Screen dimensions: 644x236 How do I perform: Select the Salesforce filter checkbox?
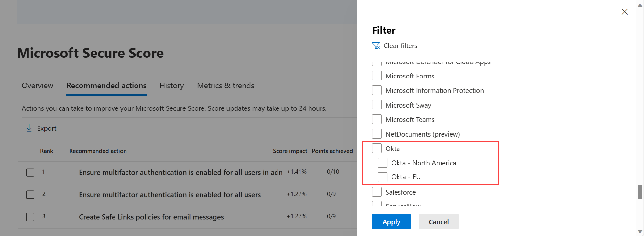(x=377, y=192)
